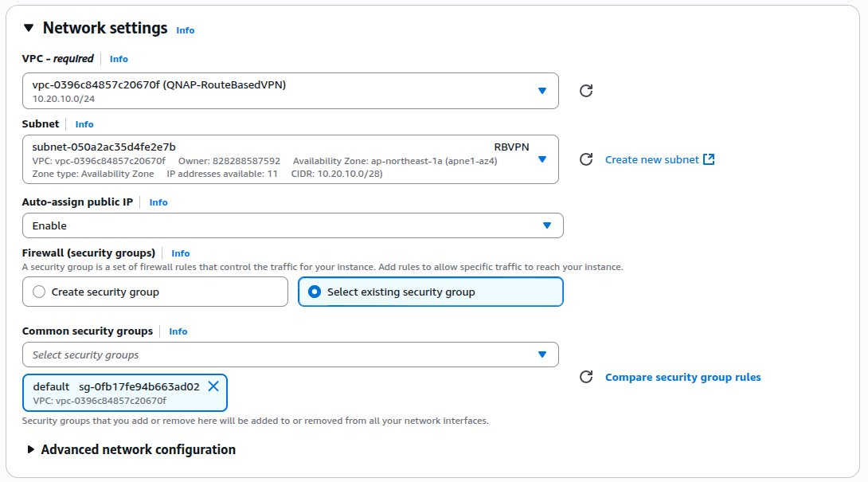The height and width of the screenshot is (482, 868).
Task: Open Info for Firewall security groups
Action: point(181,253)
